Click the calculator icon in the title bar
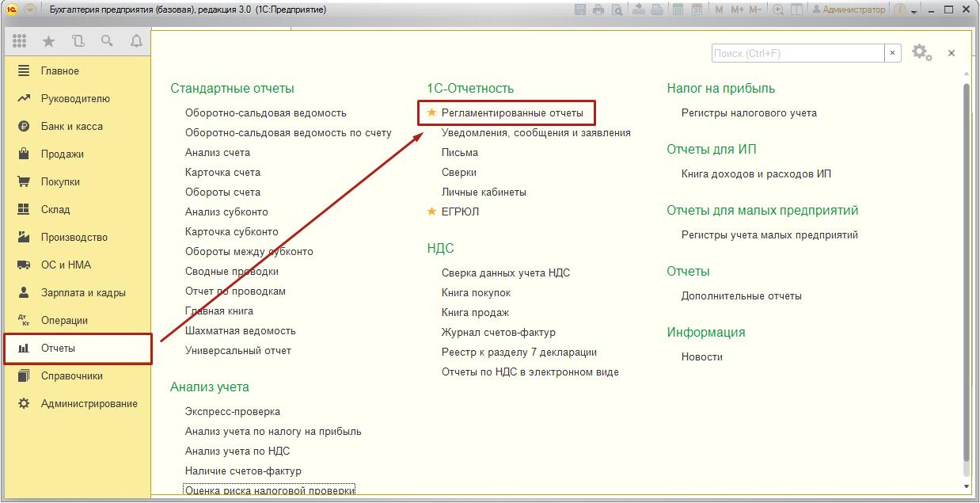This screenshot has height=503, width=980. tap(679, 10)
